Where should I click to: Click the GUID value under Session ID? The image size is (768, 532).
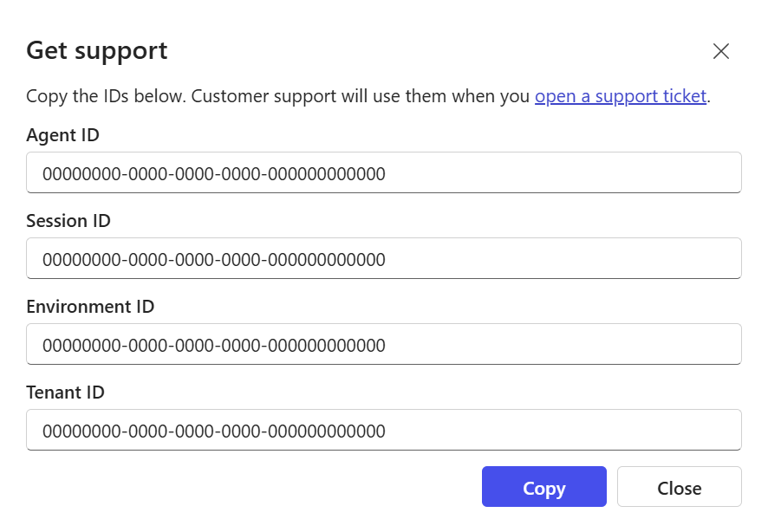coord(213,260)
